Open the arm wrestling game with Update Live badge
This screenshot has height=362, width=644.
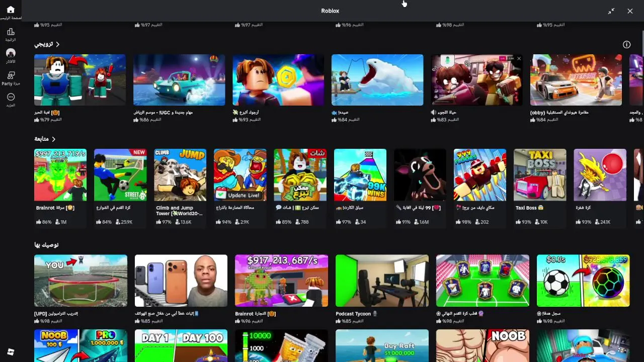point(240,175)
